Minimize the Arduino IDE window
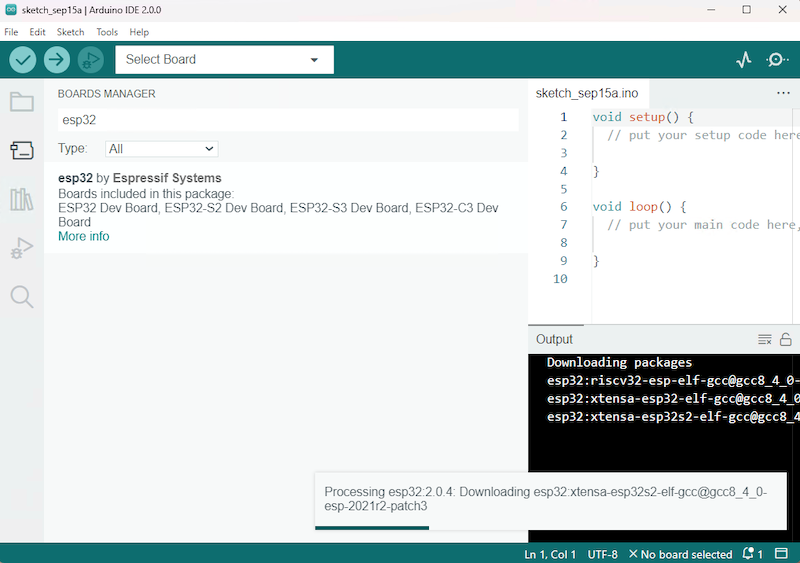Image resolution: width=800 pixels, height=563 pixels. (x=711, y=10)
